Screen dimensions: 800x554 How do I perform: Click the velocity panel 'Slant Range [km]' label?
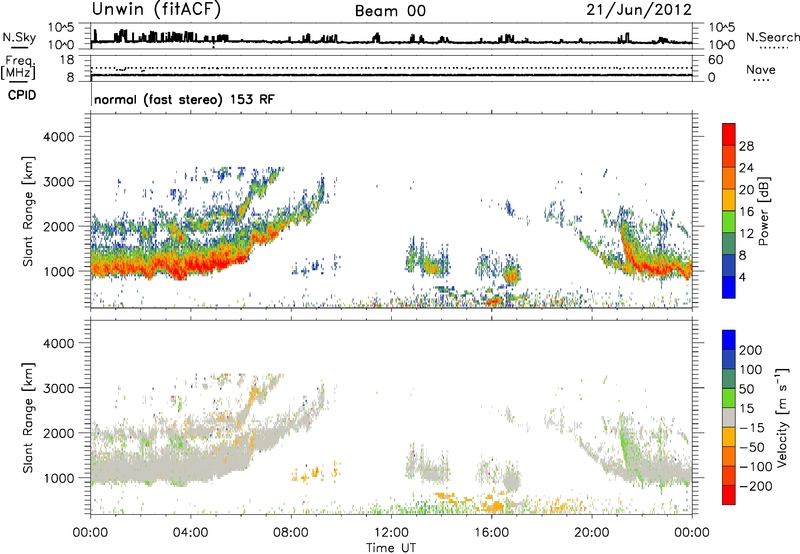28,418
